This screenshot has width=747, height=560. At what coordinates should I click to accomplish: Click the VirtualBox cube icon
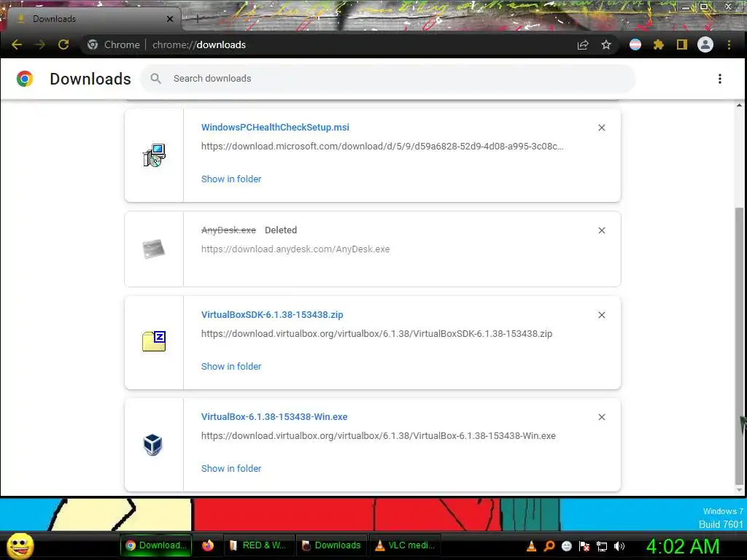[x=153, y=445]
